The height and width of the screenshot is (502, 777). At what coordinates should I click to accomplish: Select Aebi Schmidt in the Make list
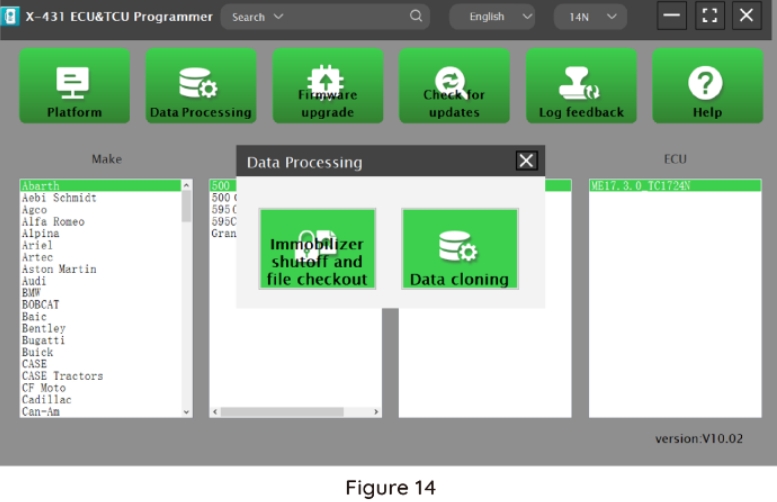point(100,198)
